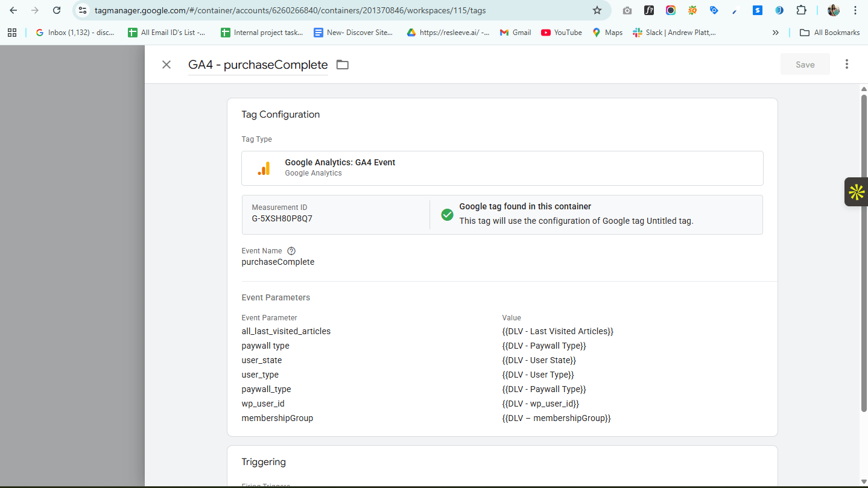This screenshot has width=868, height=488.
Task: Click the paywall_type parameter with an underscore
Action: coord(267,389)
